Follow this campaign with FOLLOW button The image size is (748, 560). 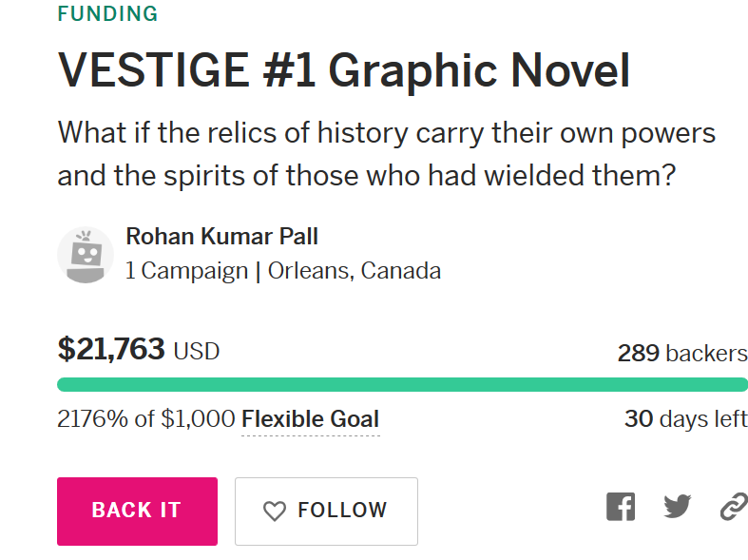click(326, 511)
